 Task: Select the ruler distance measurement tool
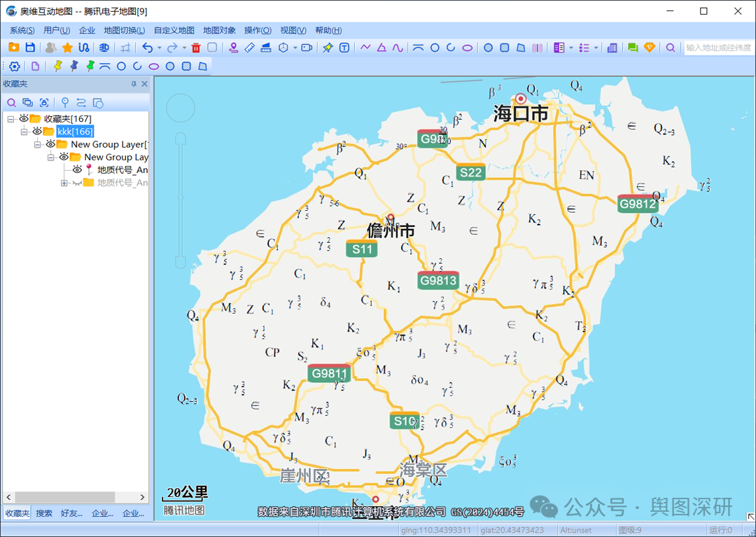coord(250,48)
